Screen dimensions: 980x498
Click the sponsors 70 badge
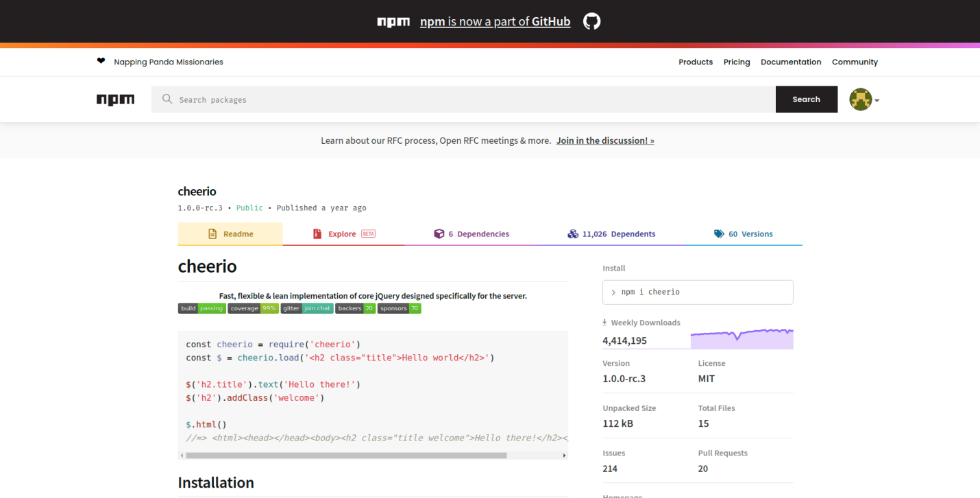click(x=400, y=308)
